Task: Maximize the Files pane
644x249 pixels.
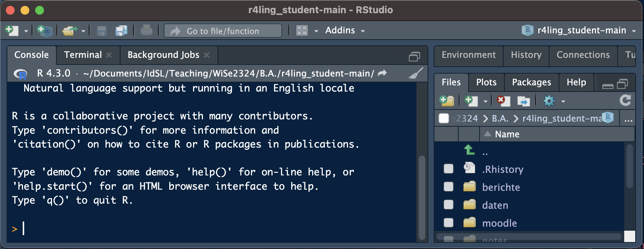Action: [x=622, y=84]
